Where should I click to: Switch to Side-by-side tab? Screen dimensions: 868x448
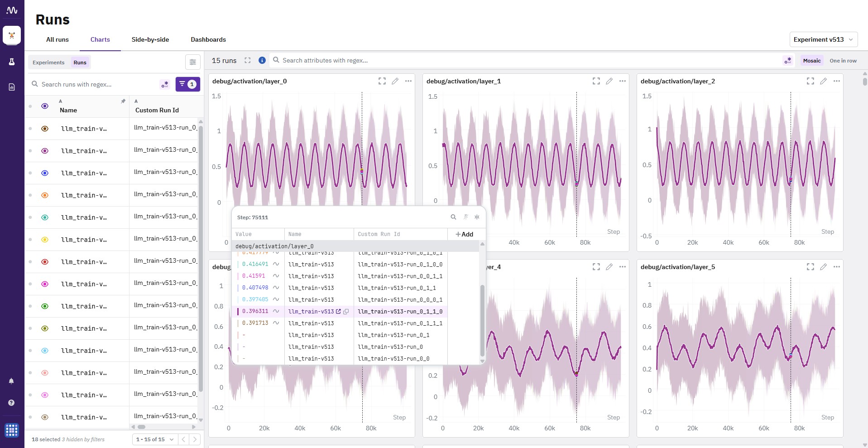click(150, 39)
